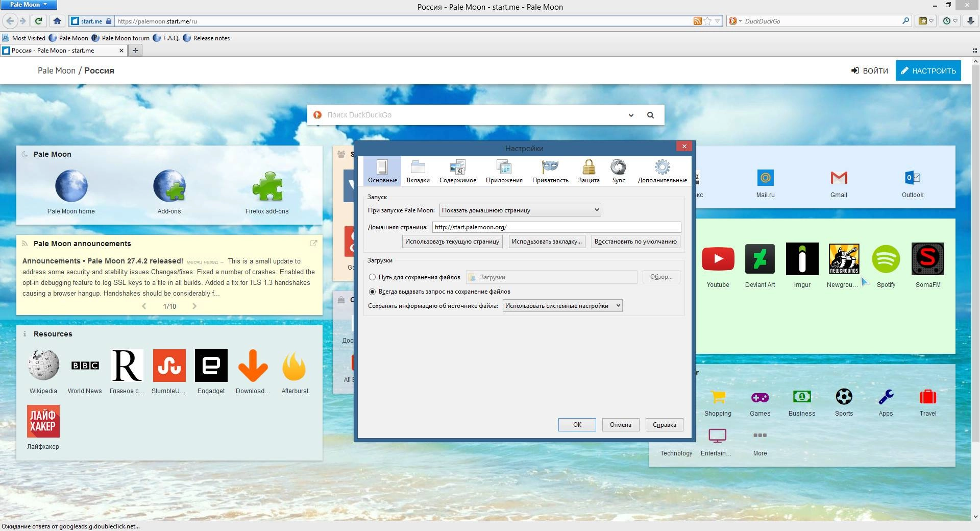The width and height of the screenshot is (980, 531).
Task: Switch to Дополнительные settings tab
Action: (662, 171)
